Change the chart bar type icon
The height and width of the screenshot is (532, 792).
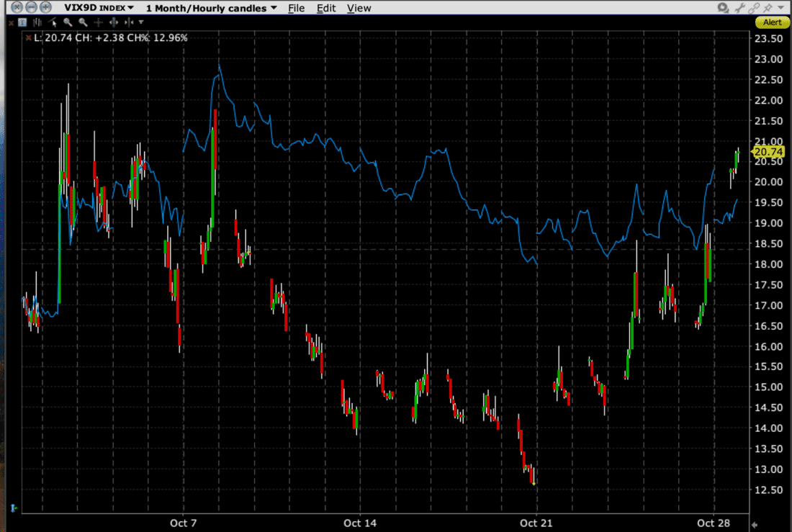(37, 22)
